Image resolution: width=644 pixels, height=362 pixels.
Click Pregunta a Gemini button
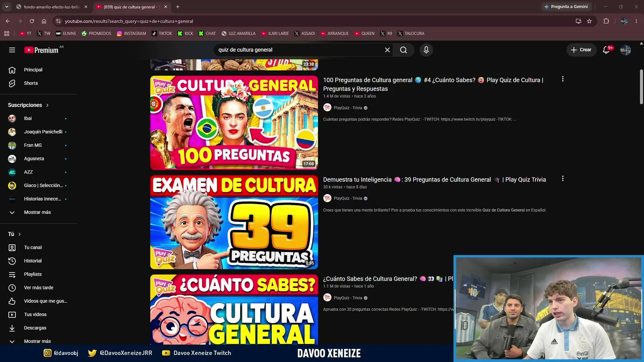click(566, 7)
